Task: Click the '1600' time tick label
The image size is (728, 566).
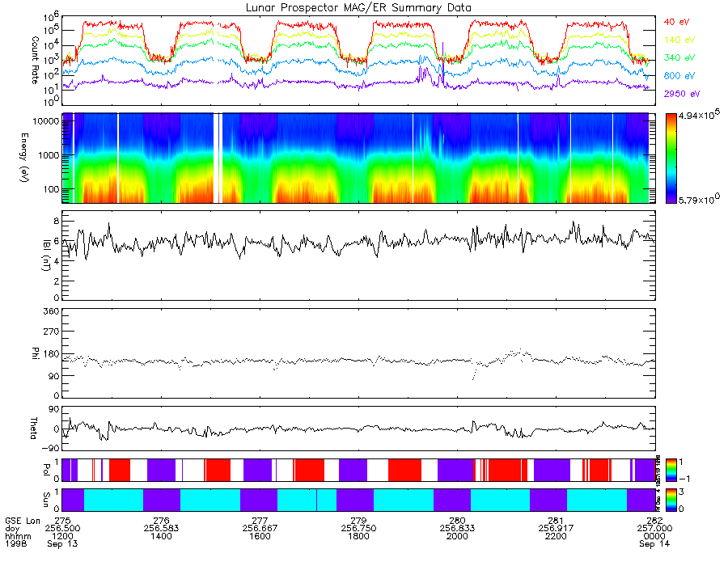Action: tap(260, 536)
